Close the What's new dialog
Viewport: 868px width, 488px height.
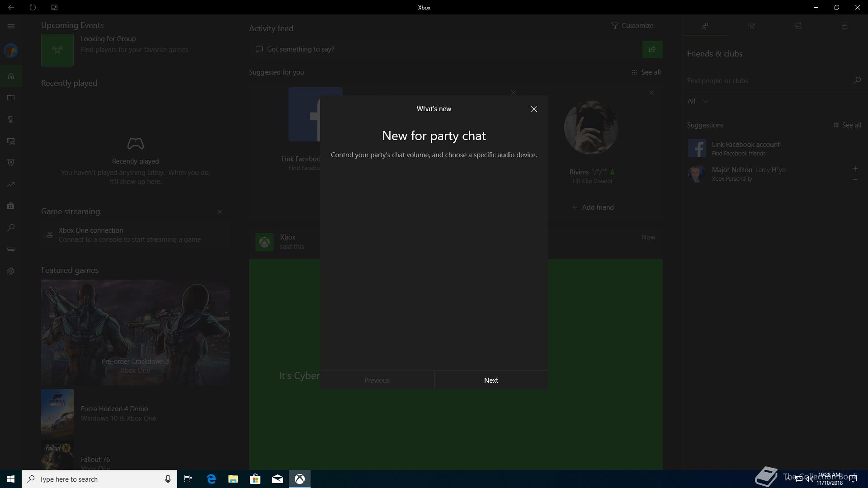(534, 109)
